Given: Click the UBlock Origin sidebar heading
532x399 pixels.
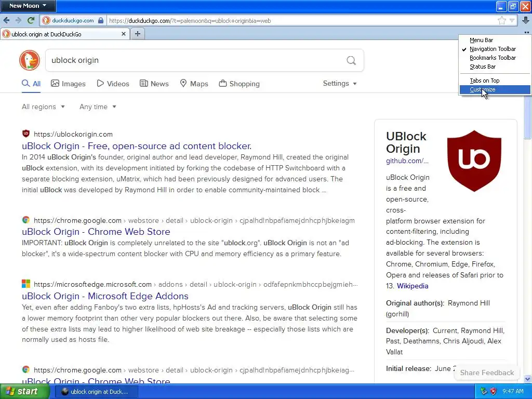Looking at the screenshot, I should click(x=406, y=142).
